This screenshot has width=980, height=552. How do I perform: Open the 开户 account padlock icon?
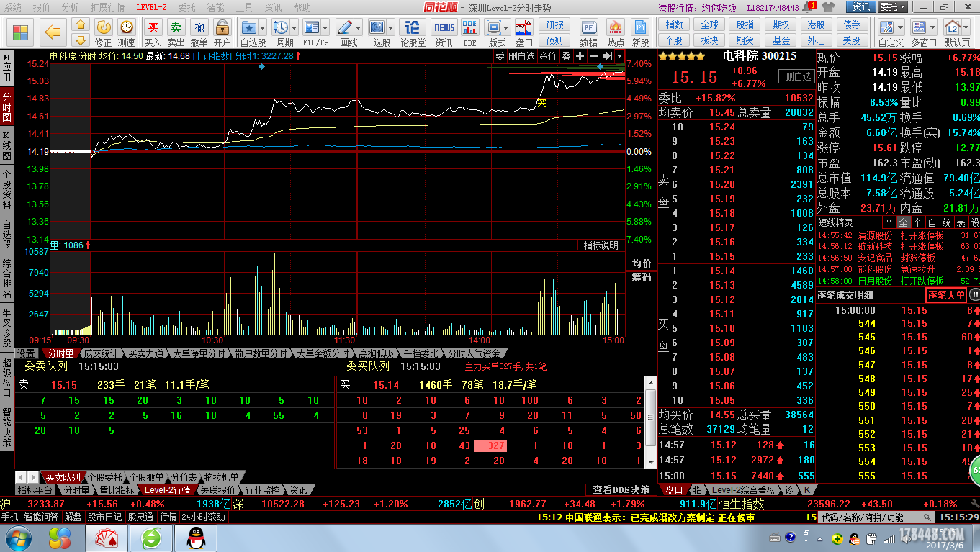tap(222, 32)
